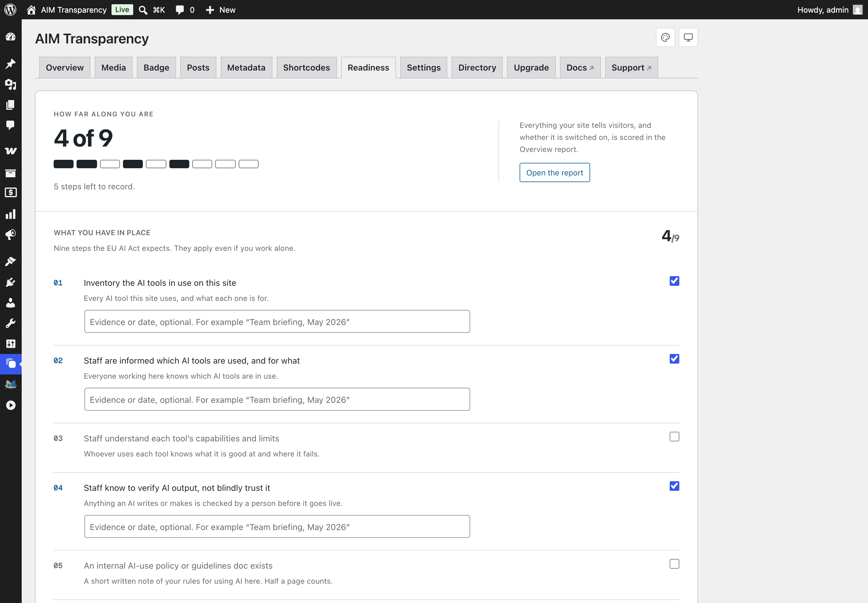Click step title "Staff understand each tool's capabilities and limits"
868x603 pixels.
[x=181, y=439]
